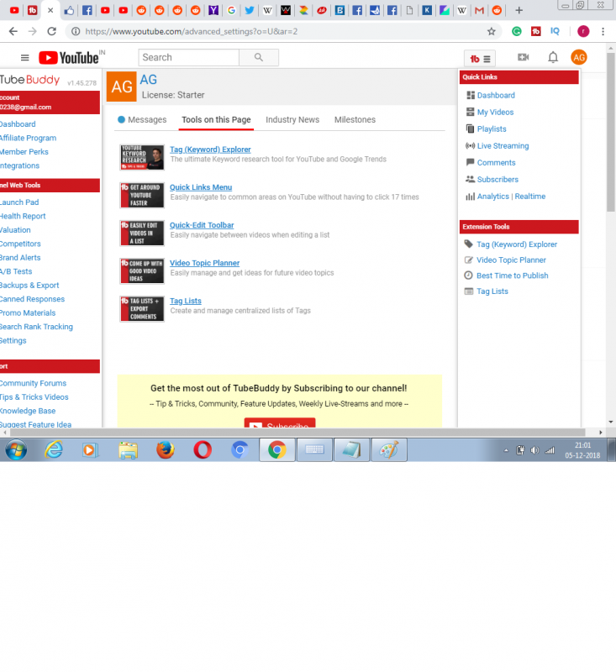616x672 pixels.
Task: Click the Analytics bar chart icon
Action: click(x=469, y=197)
